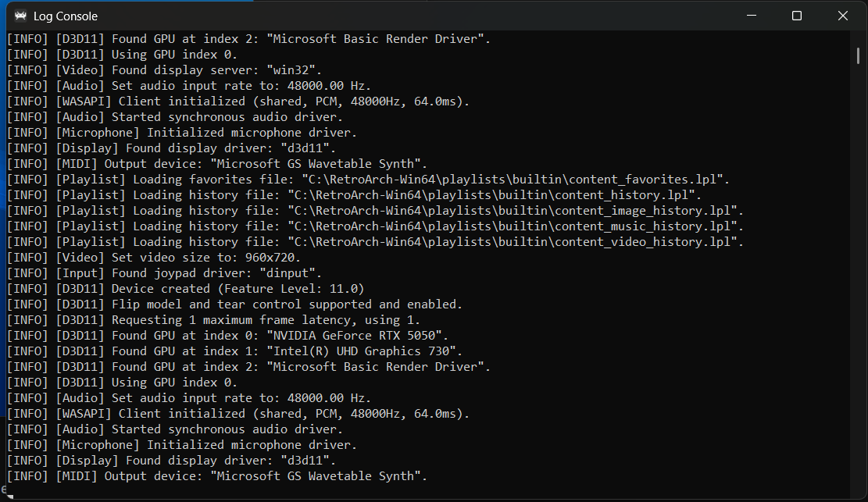Click the "Log Console" window title text
Image resolution: width=868 pixels, height=502 pixels.
click(66, 16)
